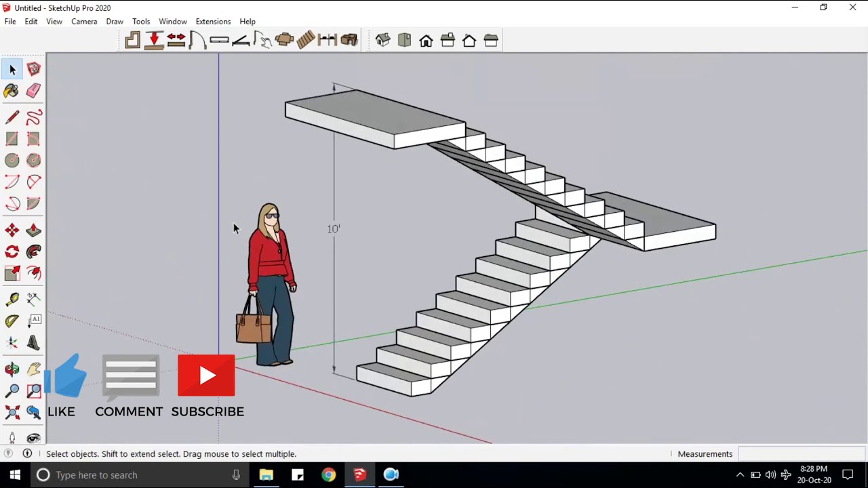Image resolution: width=868 pixels, height=488 pixels.
Task: Activate the Polygon tool
Action: [x=34, y=161]
